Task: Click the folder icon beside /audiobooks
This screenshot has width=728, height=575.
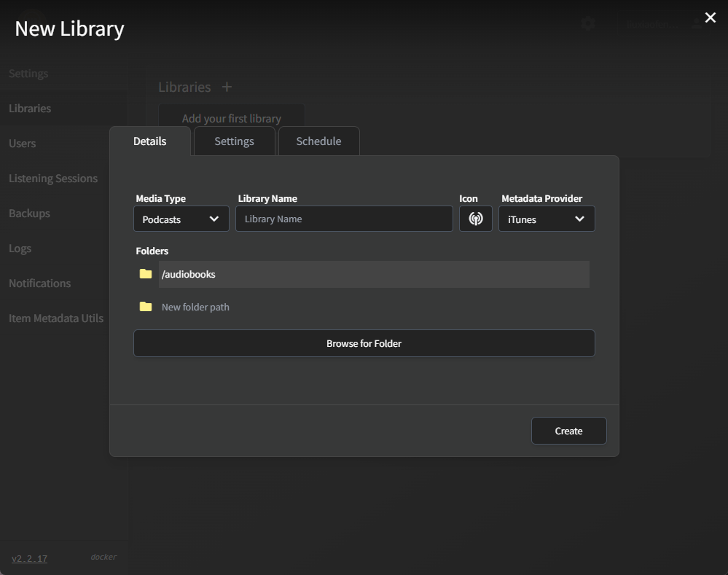Action: tap(146, 274)
